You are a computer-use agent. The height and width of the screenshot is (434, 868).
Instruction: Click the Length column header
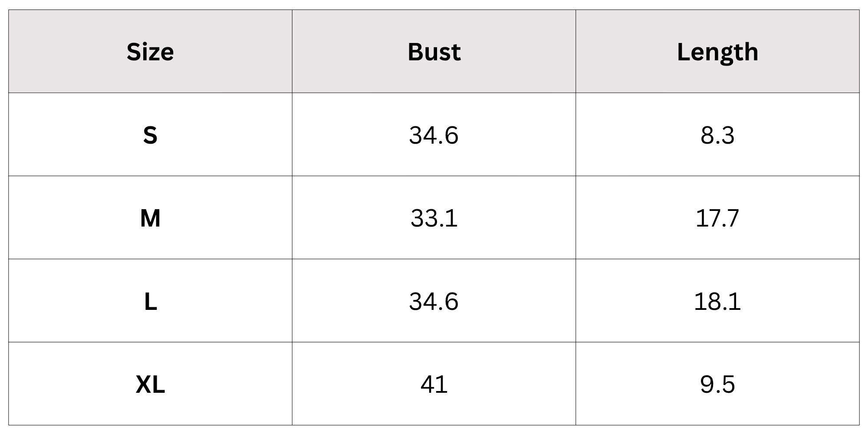(x=717, y=52)
